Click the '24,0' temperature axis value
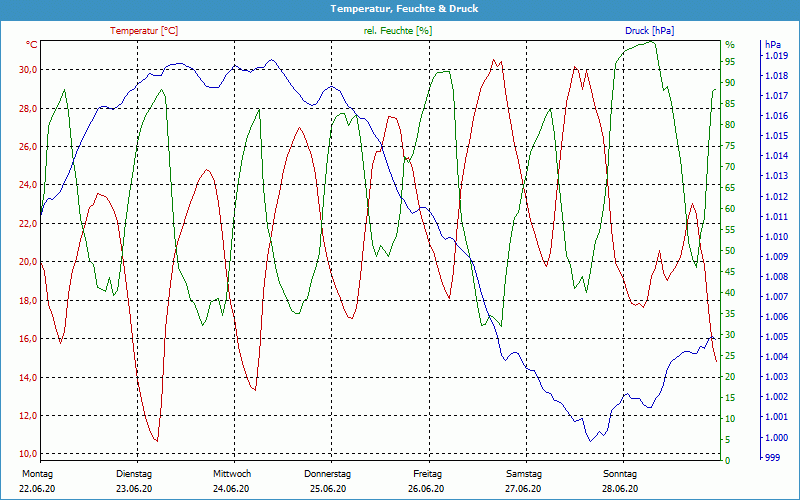 (x=28, y=185)
